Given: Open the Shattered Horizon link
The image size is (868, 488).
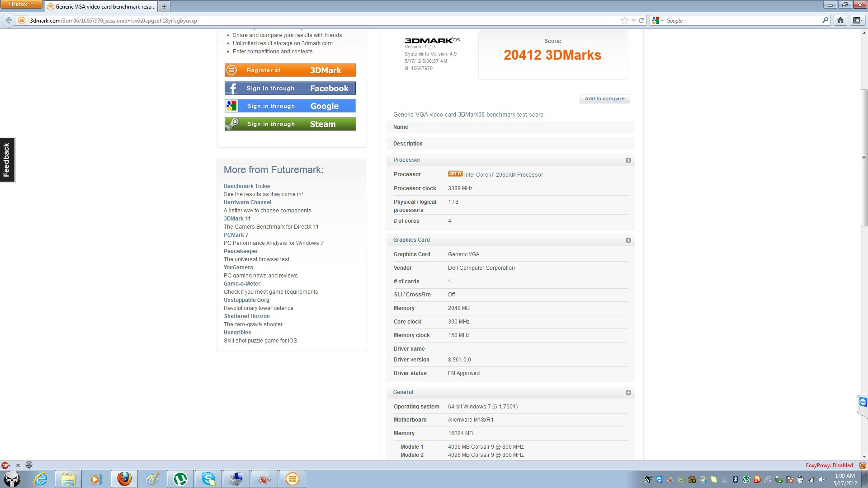Looking at the screenshot, I should click(247, 316).
